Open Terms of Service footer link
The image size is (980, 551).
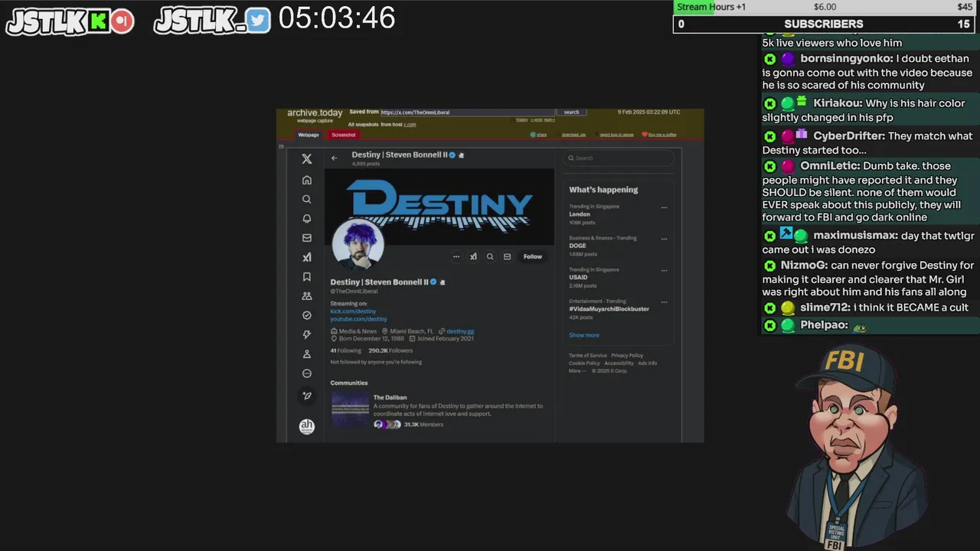(588, 355)
